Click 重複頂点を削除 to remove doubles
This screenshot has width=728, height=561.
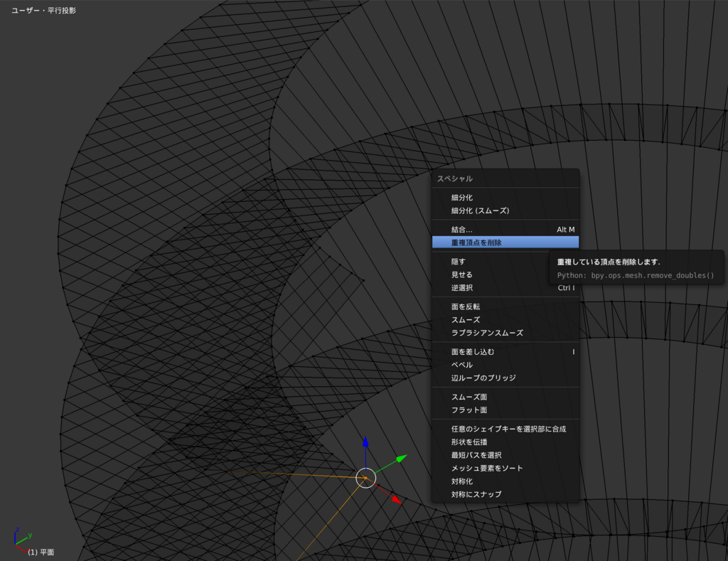(505, 242)
